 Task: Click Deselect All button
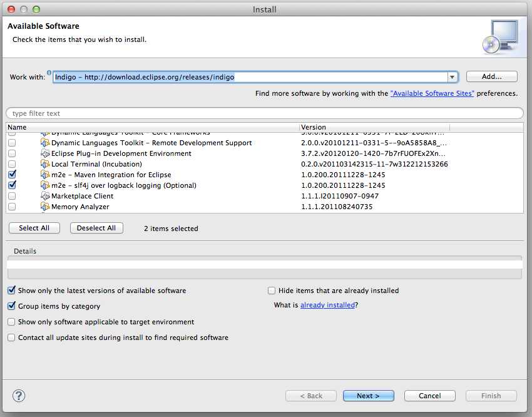click(96, 228)
